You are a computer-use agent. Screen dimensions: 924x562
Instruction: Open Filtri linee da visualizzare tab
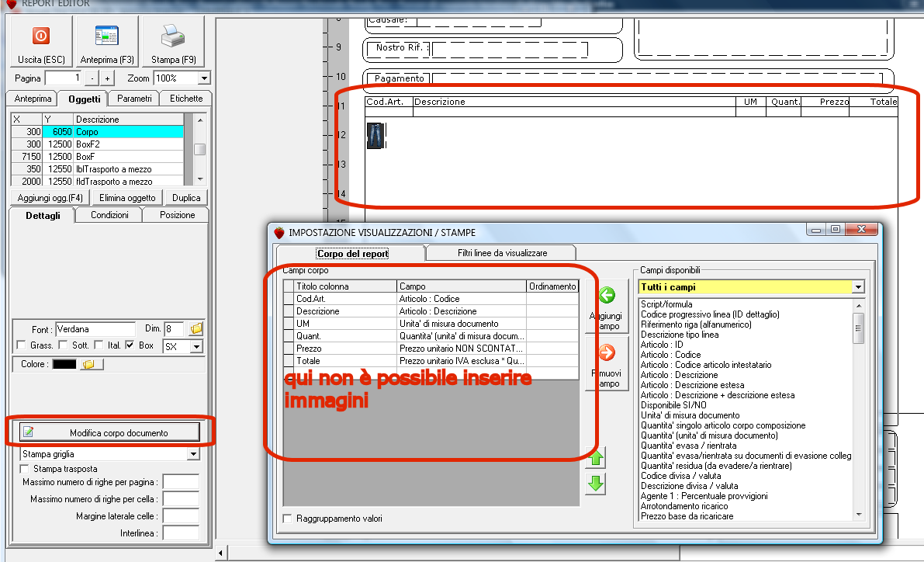point(502,253)
